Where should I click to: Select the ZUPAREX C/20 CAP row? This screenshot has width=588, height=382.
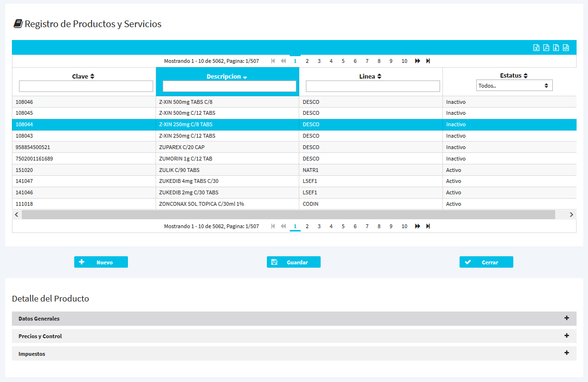(228, 147)
